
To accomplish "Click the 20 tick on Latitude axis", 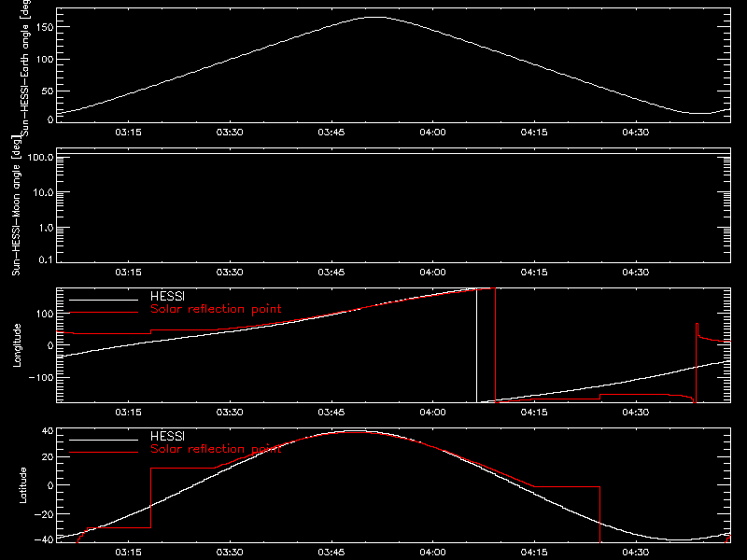I will point(48,457).
